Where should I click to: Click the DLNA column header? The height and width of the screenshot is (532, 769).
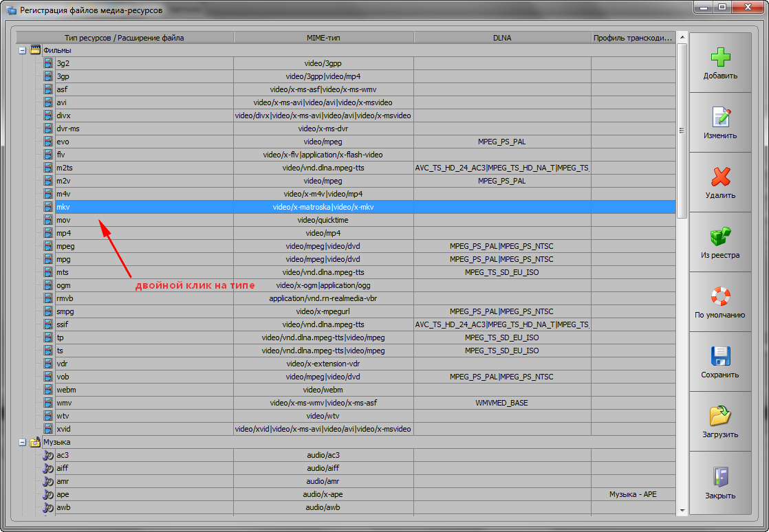[x=501, y=38]
